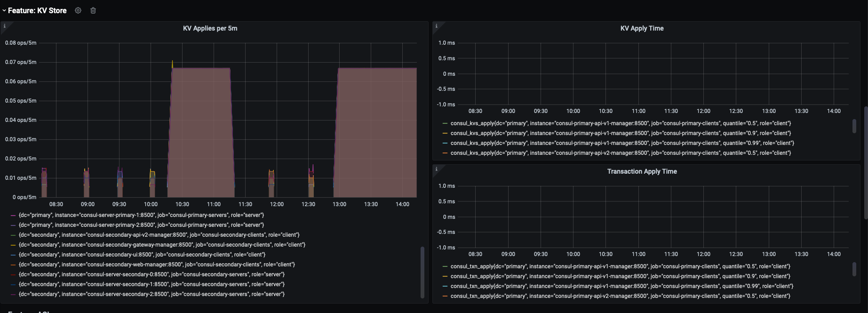Open info corner of KV Apply Time panel
The height and width of the screenshot is (313, 868).
click(437, 26)
